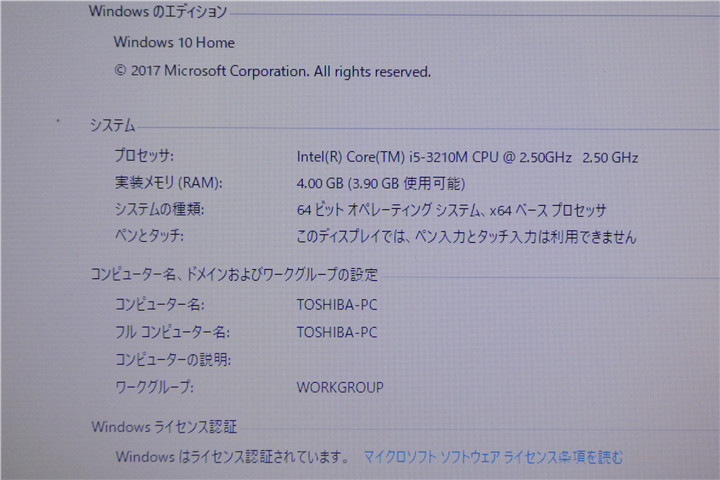
Task: Select the WORKGROUP value
Action: click(340, 387)
